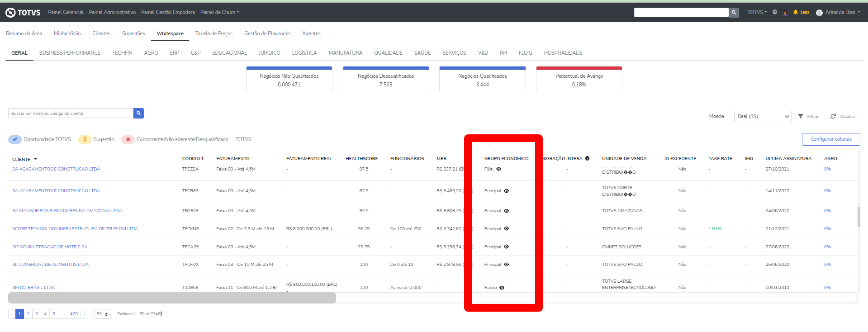Change the page size dropdown showing 50
This screenshot has height=332, width=868.
pyautogui.click(x=103, y=314)
